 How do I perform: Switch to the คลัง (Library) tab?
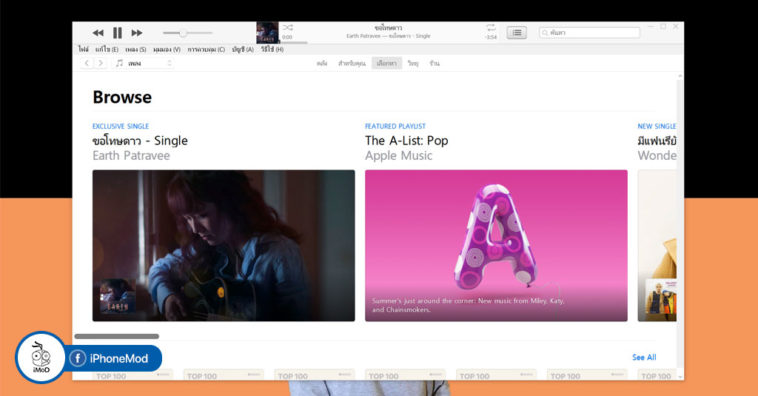click(x=322, y=63)
